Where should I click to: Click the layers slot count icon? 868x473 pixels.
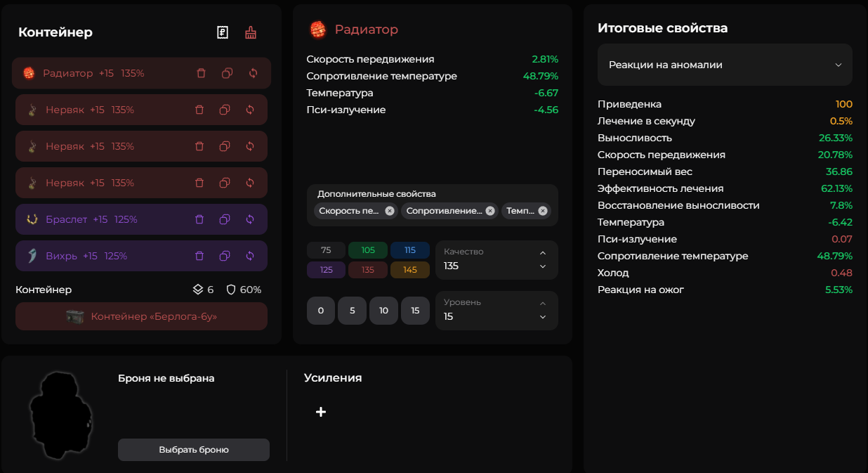pyautogui.click(x=198, y=290)
